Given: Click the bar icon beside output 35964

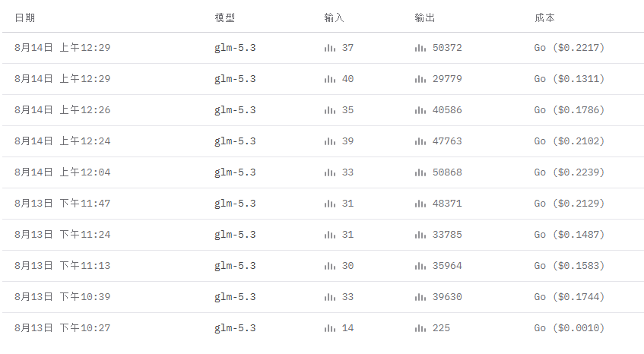Looking at the screenshot, I should tap(420, 266).
